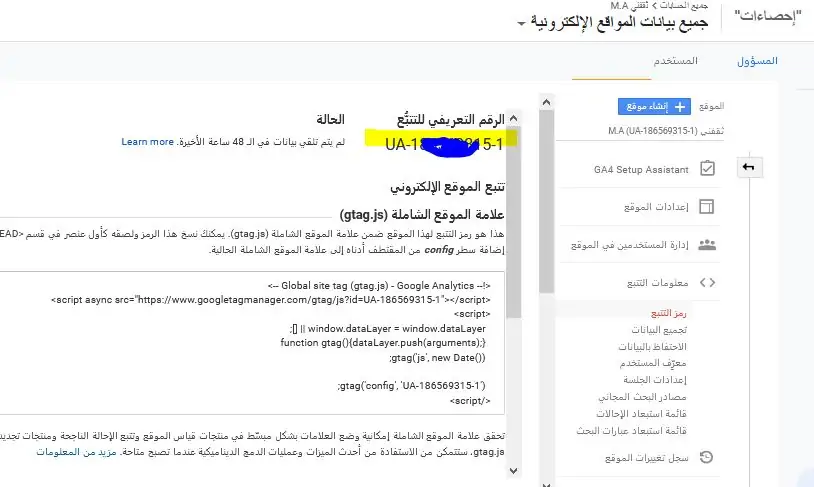The width and height of the screenshot is (814, 487).
Task: Click the content panel scrollbar thumb
Action: 513,221
